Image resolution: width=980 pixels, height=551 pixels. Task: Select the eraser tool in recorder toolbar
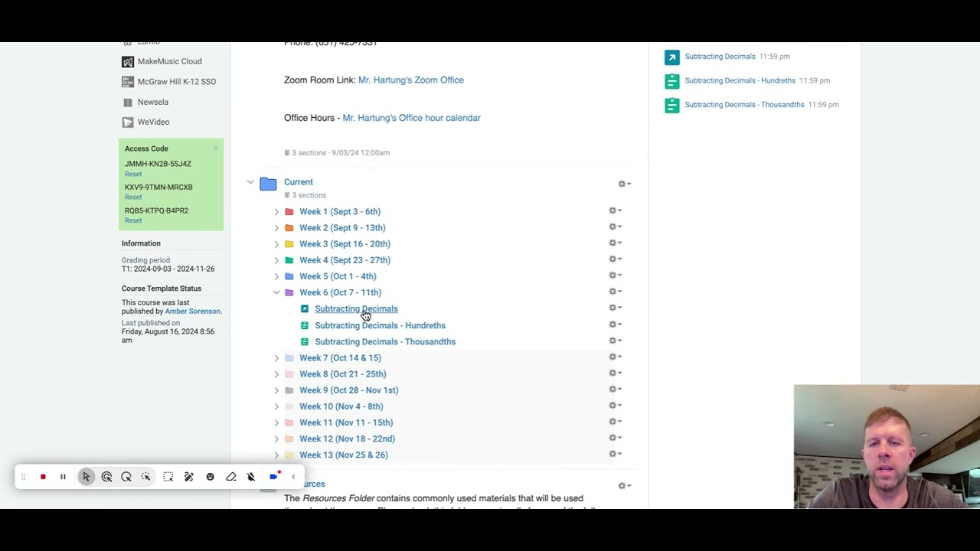230,477
